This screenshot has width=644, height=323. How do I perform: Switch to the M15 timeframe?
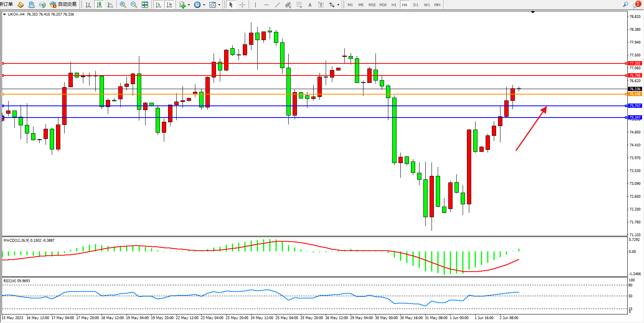point(372,5)
